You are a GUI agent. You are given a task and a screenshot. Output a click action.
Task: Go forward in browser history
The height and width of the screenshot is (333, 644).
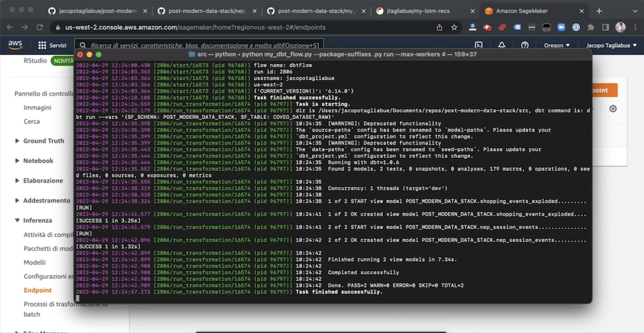click(24, 27)
